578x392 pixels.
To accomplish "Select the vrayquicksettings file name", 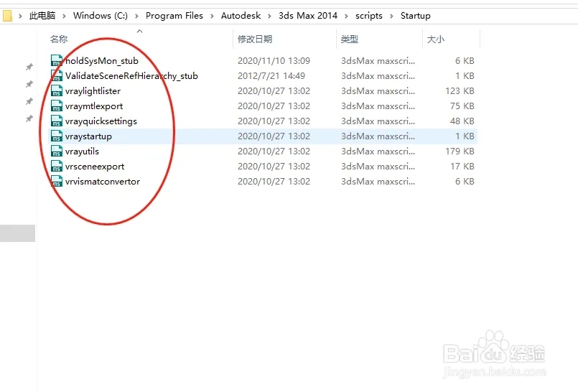I will pyautogui.click(x=101, y=121).
